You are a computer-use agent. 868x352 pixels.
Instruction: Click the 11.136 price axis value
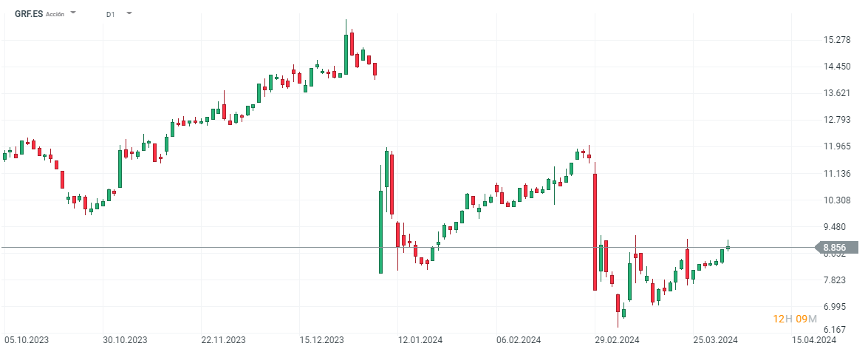click(x=838, y=174)
